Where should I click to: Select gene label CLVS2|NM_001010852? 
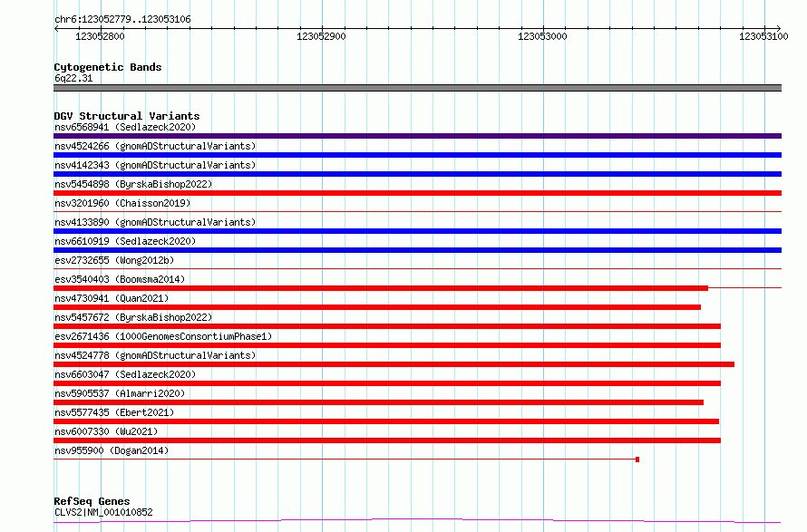coord(103,512)
